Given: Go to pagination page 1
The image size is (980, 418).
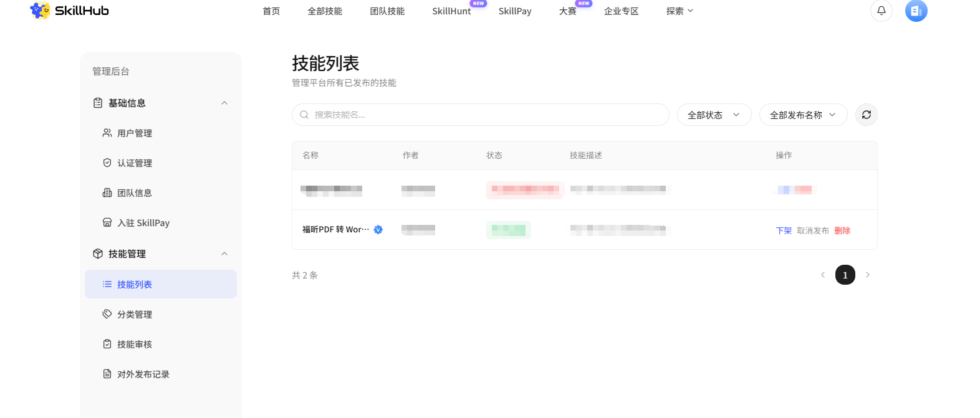Looking at the screenshot, I should coord(845,275).
